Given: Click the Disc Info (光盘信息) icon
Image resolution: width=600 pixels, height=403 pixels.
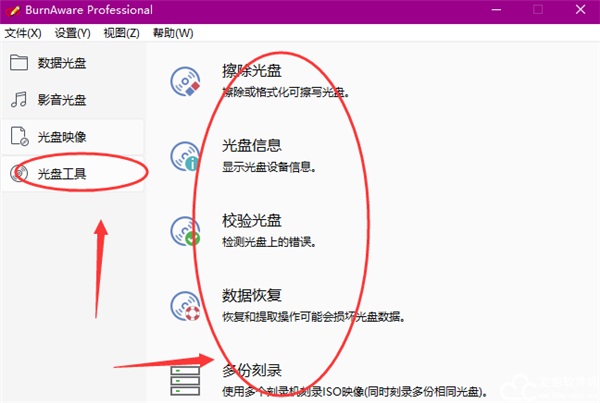Looking at the screenshot, I should click(185, 156).
